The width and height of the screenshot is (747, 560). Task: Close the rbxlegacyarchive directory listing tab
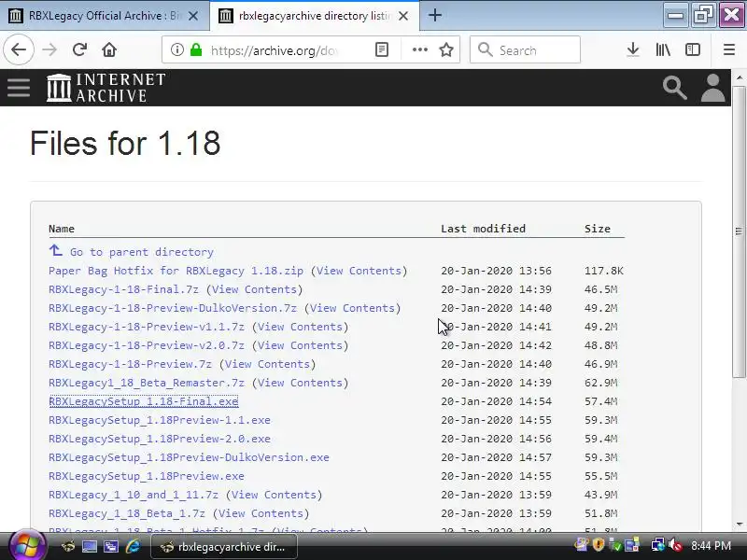click(x=403, y=16)
